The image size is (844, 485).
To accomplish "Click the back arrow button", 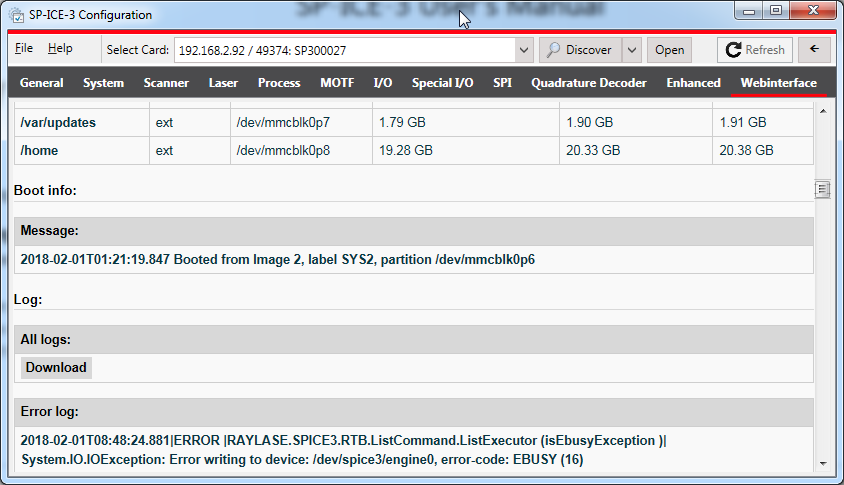I will pyautogui.click(x=814, y=50).
